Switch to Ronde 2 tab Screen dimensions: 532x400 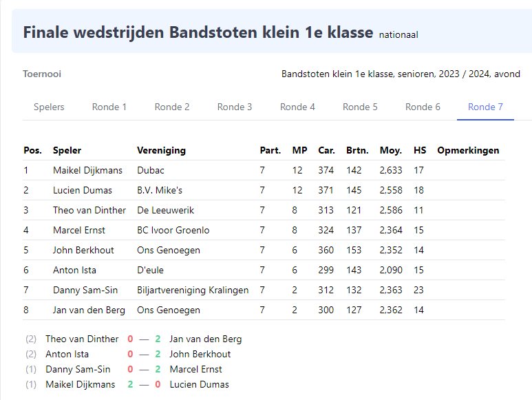click(172, 107)
